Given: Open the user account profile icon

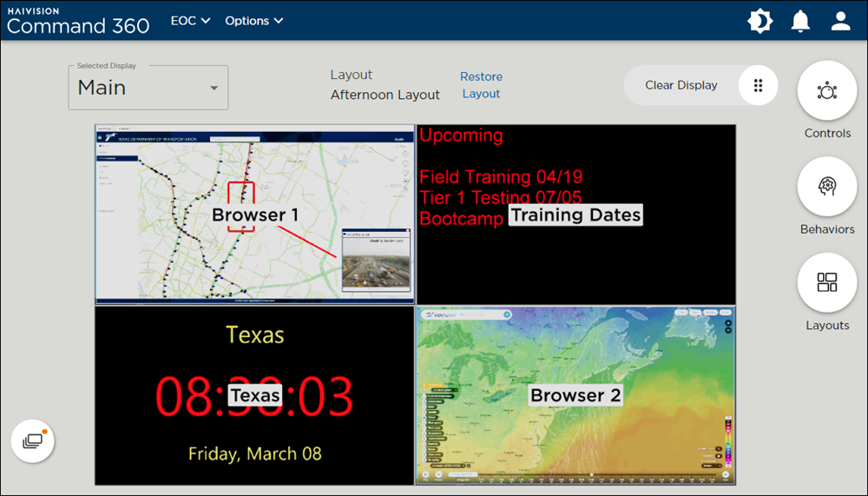Looking at the screenshot, I should point(840,22).
